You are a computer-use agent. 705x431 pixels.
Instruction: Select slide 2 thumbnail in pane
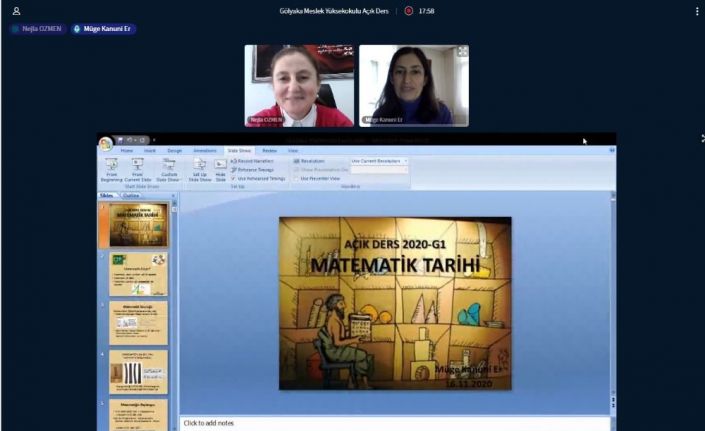pos(138,274)
